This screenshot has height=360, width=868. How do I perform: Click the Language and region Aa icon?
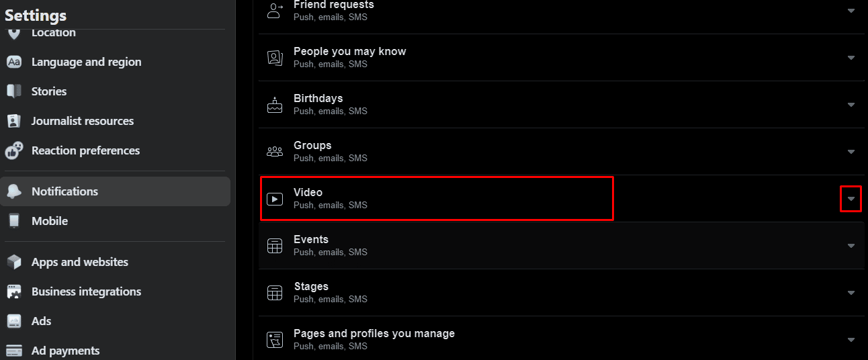click(14, 62)
